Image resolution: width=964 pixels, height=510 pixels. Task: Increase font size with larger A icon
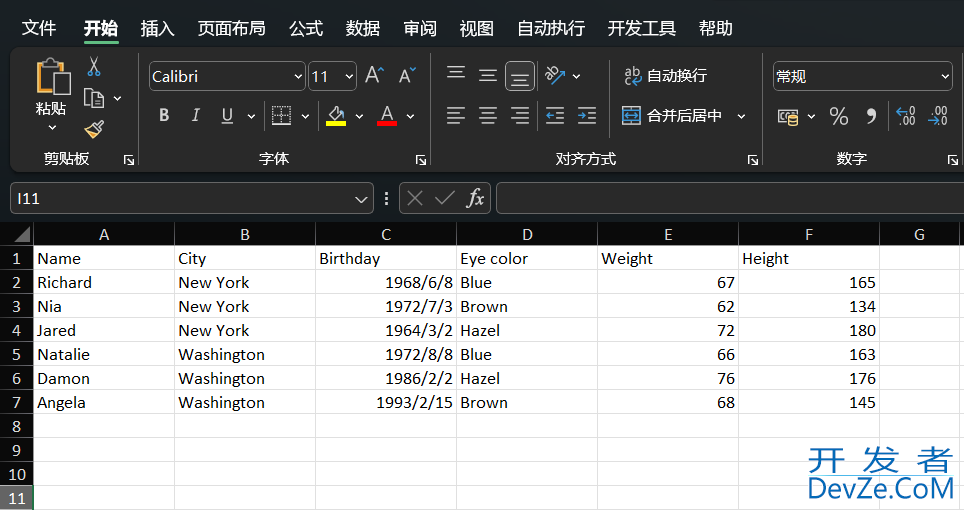pos(374,76)
